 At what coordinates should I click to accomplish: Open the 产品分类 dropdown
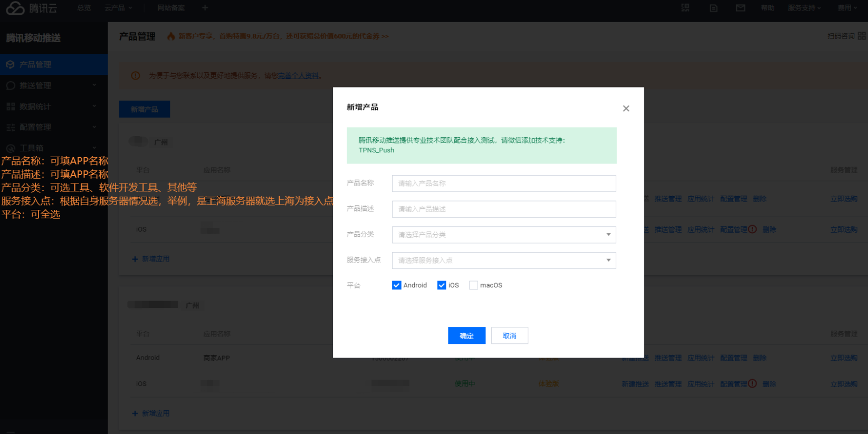[503, 235]
